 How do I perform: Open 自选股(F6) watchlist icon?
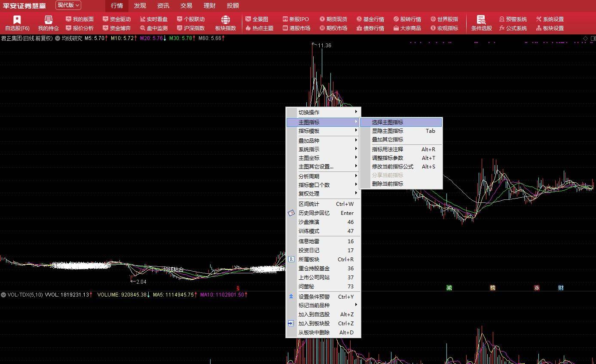17,23
